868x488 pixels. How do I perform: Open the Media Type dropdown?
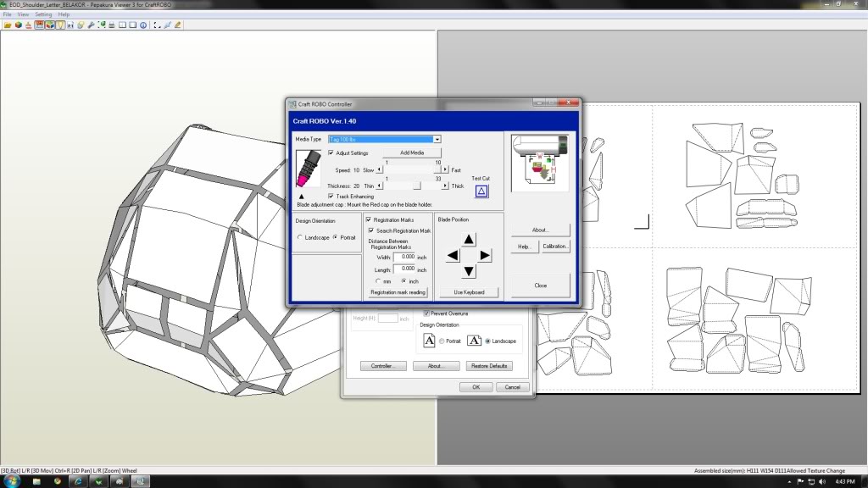tap(437, 140)
